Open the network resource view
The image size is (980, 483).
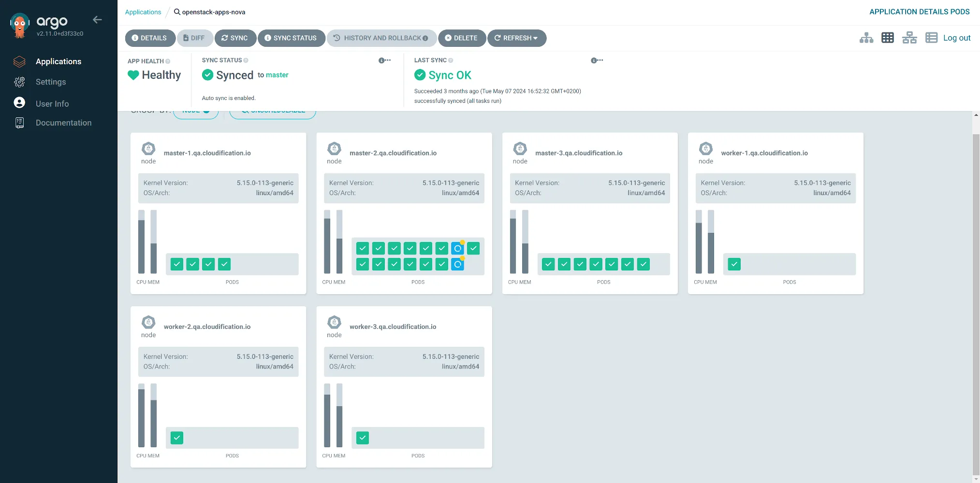909,38
